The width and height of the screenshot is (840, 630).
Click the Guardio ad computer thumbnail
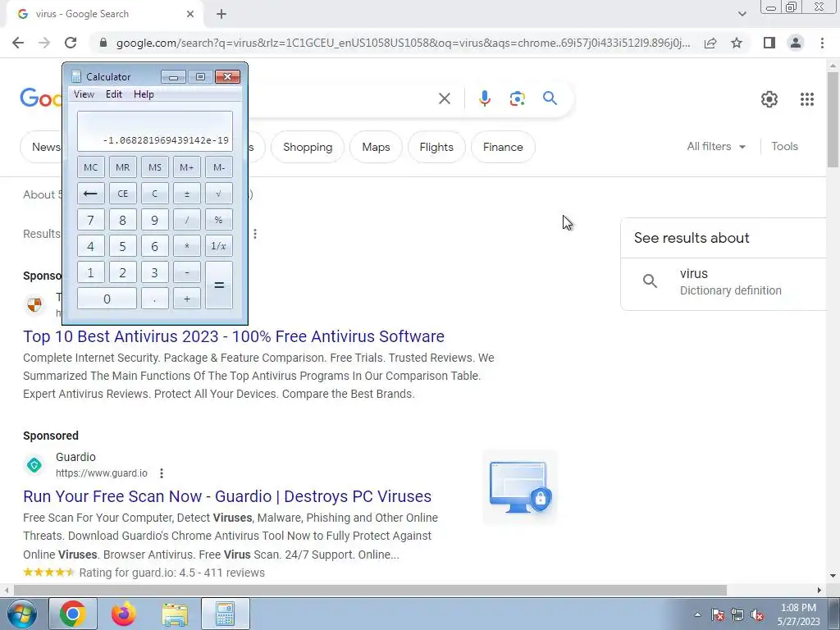tap(520, 487)
